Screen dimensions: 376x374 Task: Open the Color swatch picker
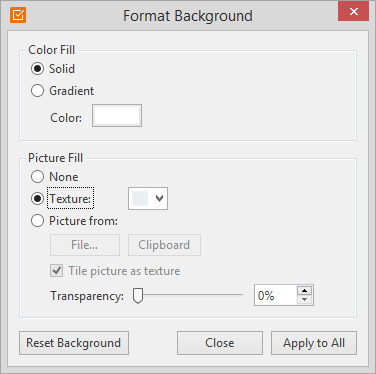(117, 116)
